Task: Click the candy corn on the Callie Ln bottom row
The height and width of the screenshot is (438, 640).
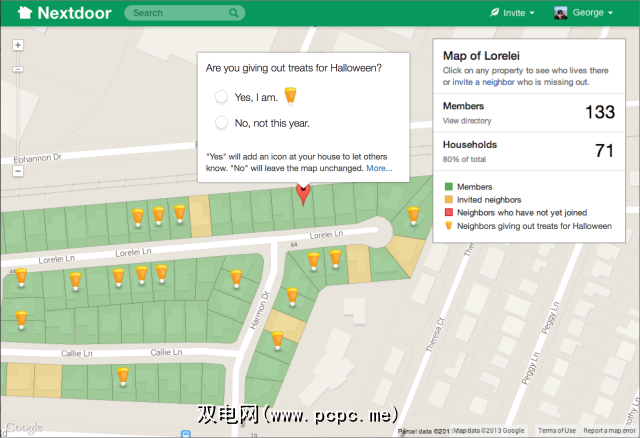Action: click(x=123, y=376)
